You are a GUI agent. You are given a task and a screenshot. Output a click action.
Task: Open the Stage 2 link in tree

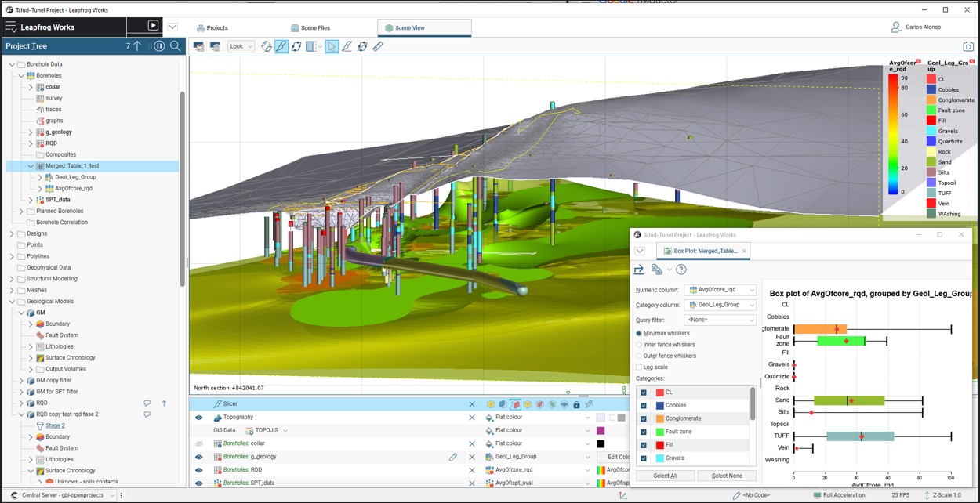pos(55,425)
